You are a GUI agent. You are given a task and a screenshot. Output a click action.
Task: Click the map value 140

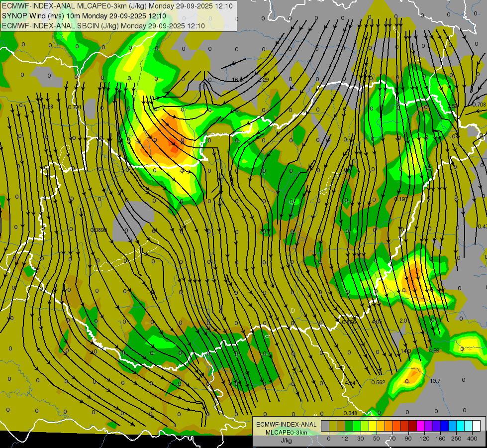(406, 351)
